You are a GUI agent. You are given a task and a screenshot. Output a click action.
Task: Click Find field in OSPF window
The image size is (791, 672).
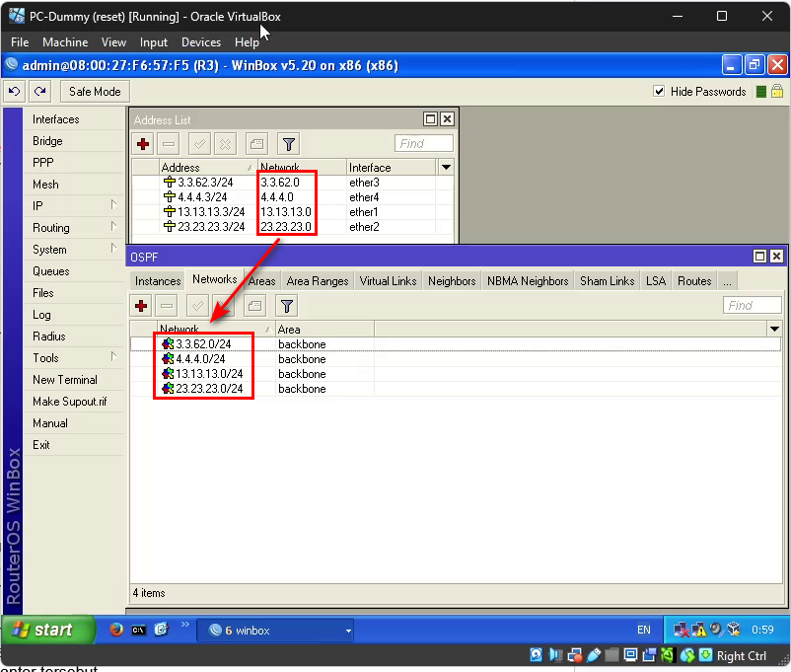point(753,305)
